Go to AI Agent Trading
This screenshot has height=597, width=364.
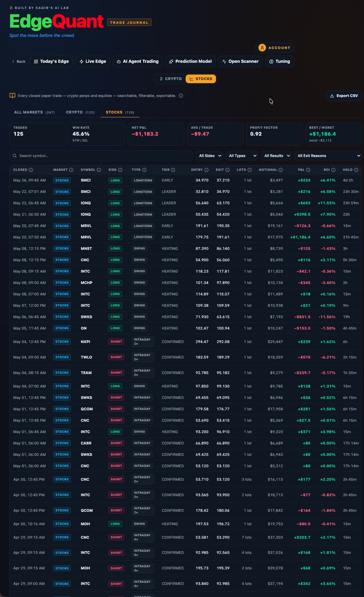coord(138,61)
